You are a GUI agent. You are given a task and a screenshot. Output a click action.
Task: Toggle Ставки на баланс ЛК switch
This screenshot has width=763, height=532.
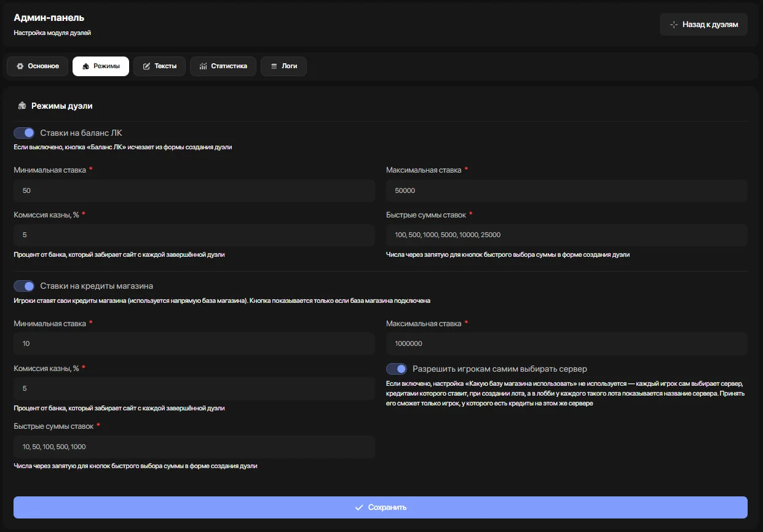coord(24,133)
